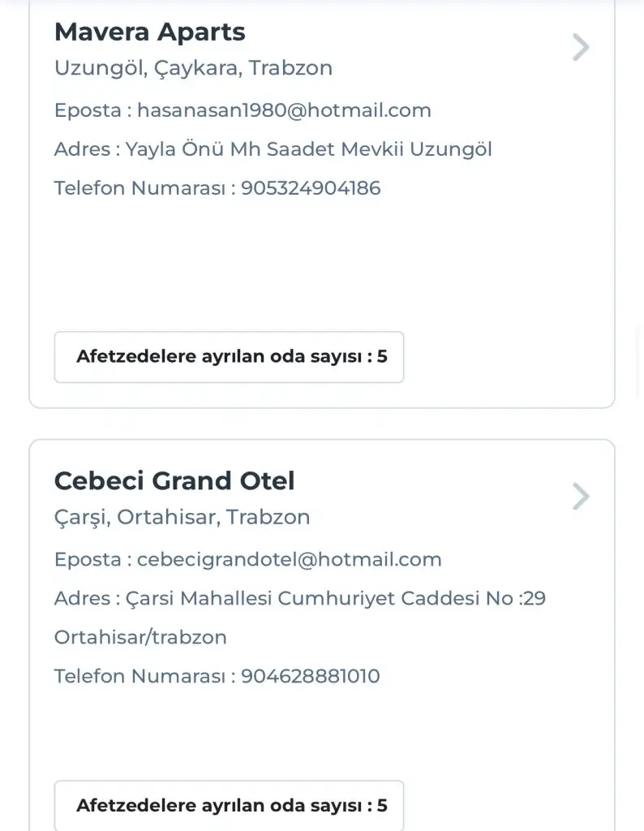The image size is (644, 831).
Task: Click the hasanasan1980@hotmail.com email address
Action: [284, 110]
